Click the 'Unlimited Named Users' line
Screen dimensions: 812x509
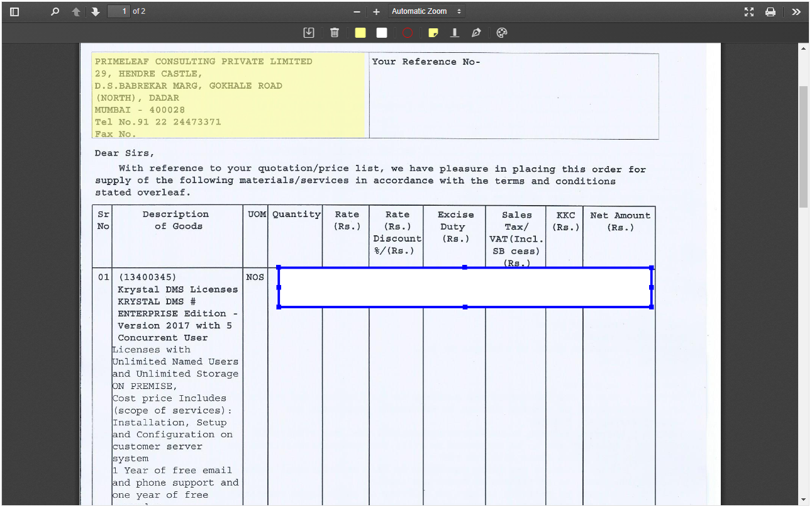[x=175, y=362]
